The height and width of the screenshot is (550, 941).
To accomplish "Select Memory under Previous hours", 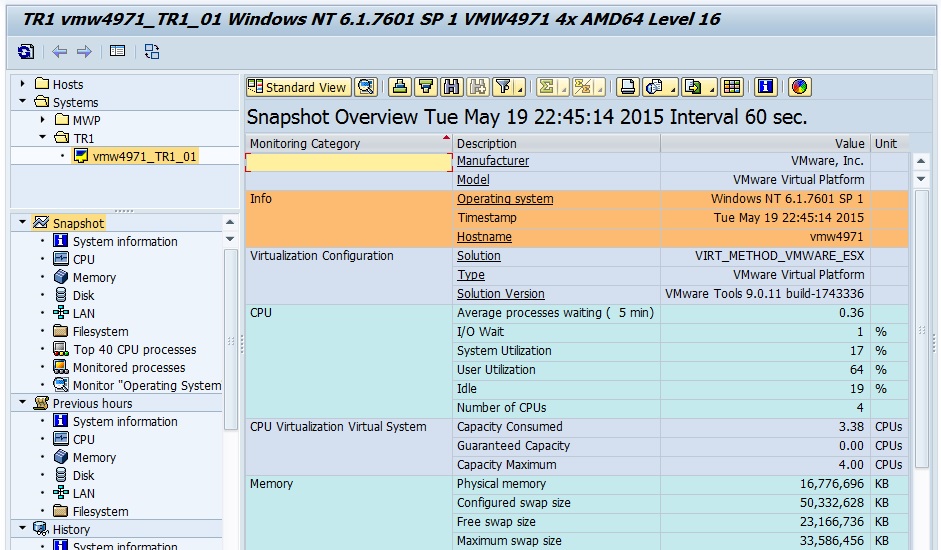I will tap(94, 457).
